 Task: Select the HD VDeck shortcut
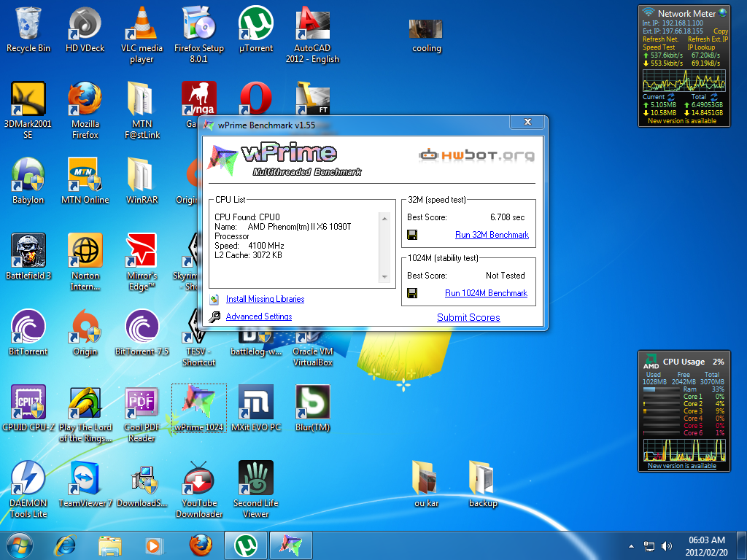point(85,29)
